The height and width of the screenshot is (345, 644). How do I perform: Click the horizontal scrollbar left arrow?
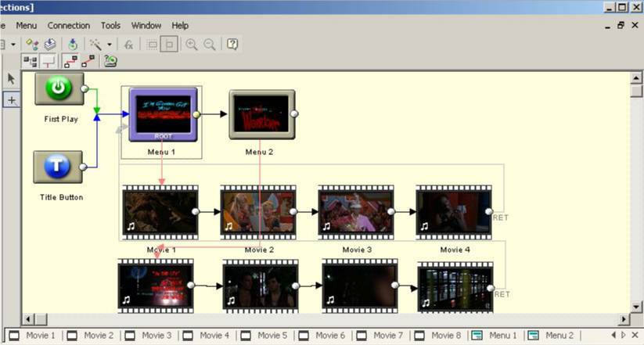click(x=28, y=319)
